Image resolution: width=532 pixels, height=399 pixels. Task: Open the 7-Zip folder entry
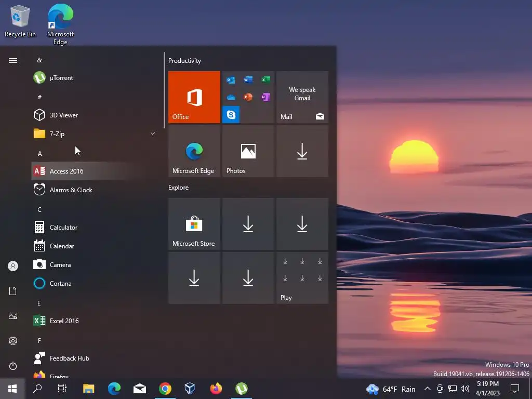point(94,134)
